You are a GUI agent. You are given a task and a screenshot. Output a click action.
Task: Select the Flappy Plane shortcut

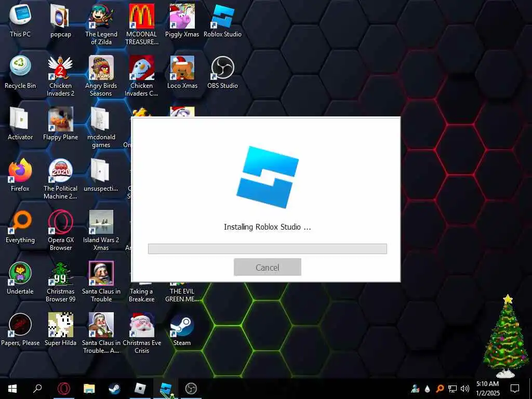coord(60,124)
